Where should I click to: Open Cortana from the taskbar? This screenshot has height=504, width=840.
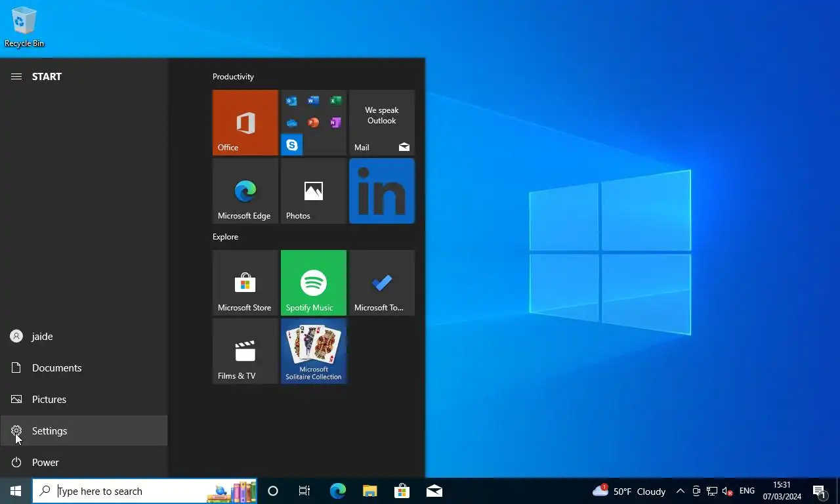(273, 491)
